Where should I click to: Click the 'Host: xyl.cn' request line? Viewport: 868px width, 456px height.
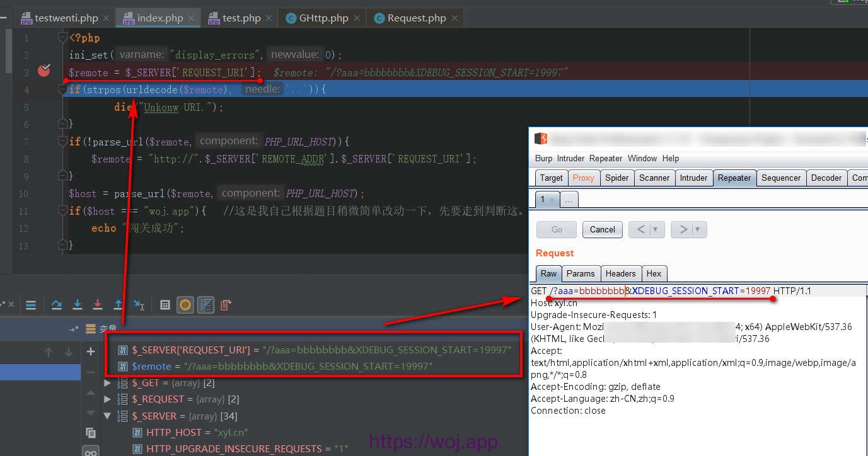point(553,303)
